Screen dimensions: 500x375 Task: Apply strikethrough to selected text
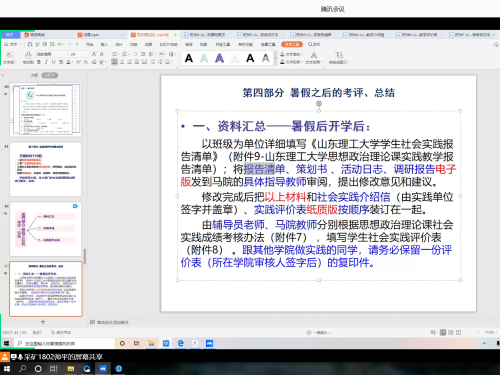(61, 62)
